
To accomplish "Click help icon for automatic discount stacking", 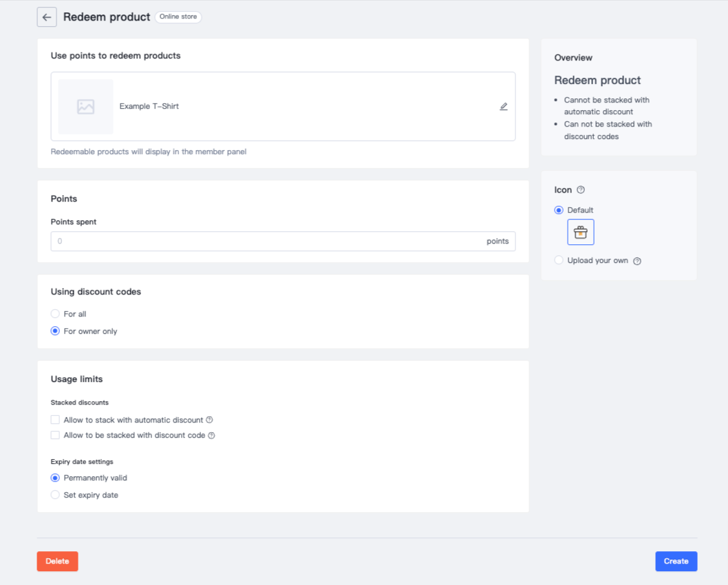I will coord(210,420).
